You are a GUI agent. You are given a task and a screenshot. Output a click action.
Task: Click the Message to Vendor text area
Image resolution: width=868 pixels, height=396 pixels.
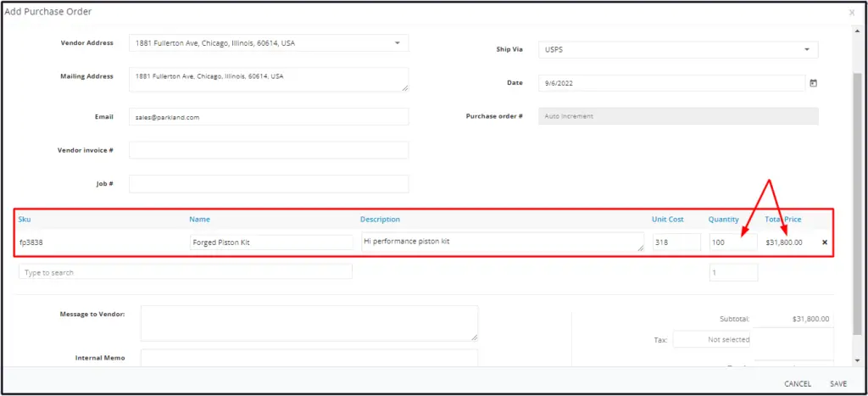pyautogui.click(x=309, y=323)
